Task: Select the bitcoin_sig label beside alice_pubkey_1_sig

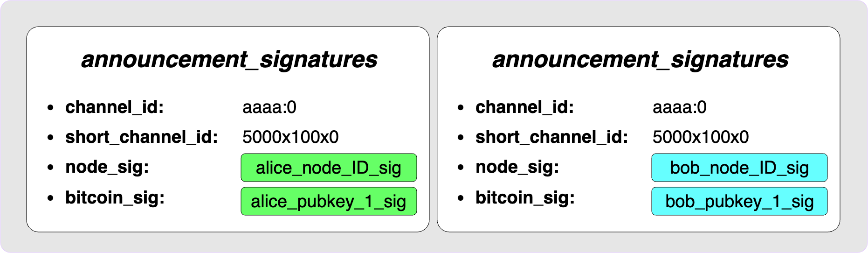Action: pos(115,198)
